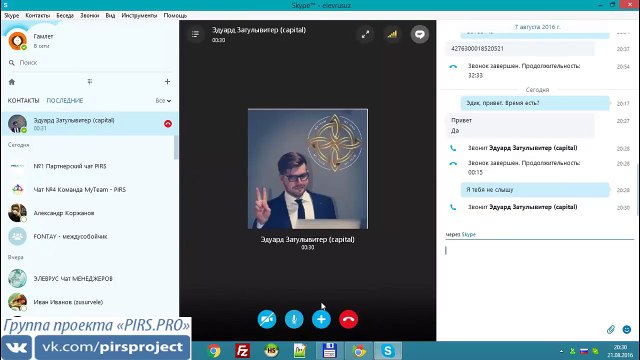Switch to the ПОСЛЕДНИЕ tab
The image size is (640, 360).
[65, 100]
